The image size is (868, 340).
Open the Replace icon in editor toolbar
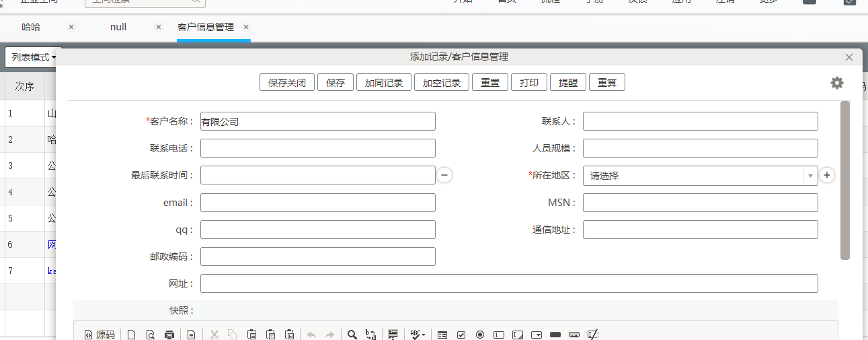[x=370, y=334]
